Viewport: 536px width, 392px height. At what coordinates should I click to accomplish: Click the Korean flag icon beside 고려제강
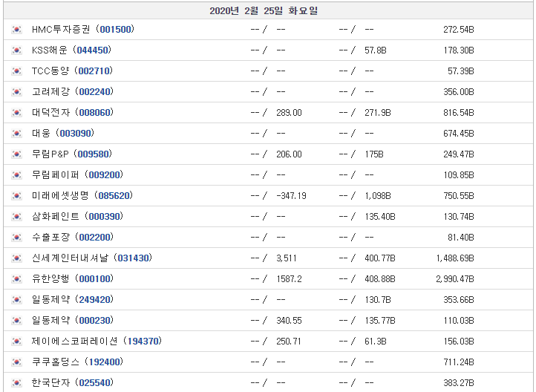point(16,92)
